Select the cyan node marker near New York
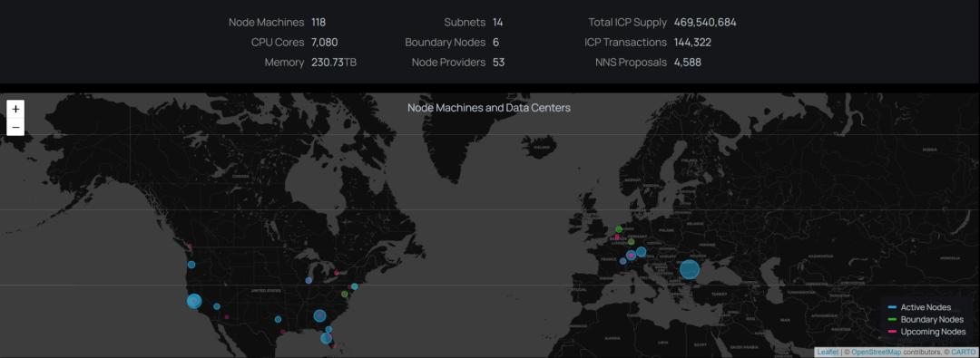Viewport: 980px width, 358px height. [355, 286]
